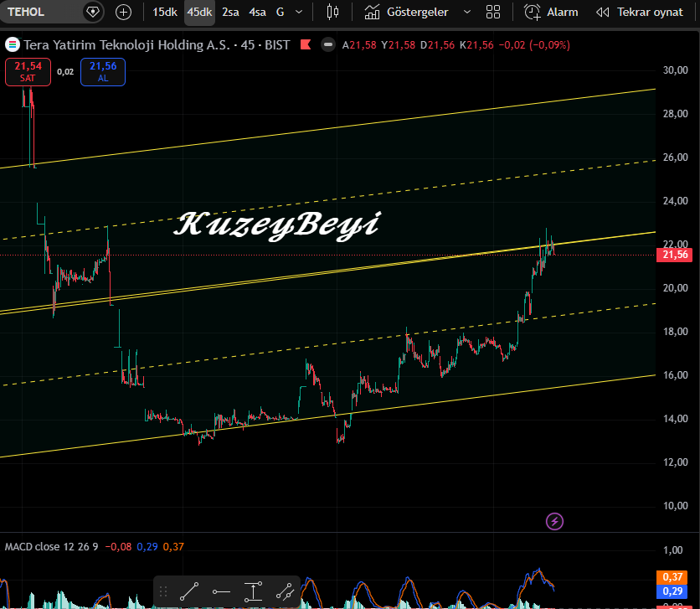700x609 pixels.
Task: Switch to the 2sa interval
Action: 230,12
